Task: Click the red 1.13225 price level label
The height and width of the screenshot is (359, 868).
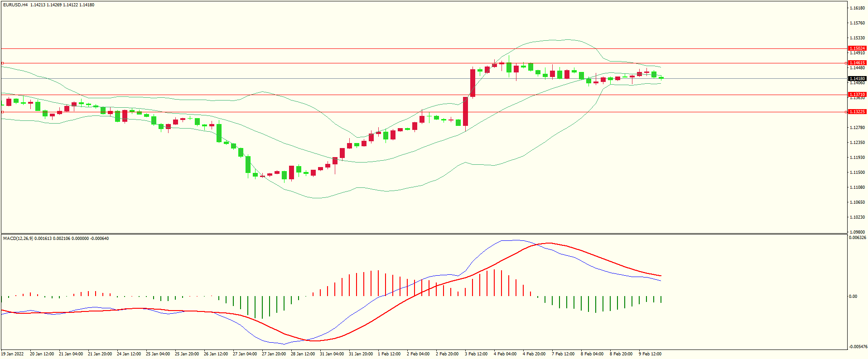Action: (857, 111)
